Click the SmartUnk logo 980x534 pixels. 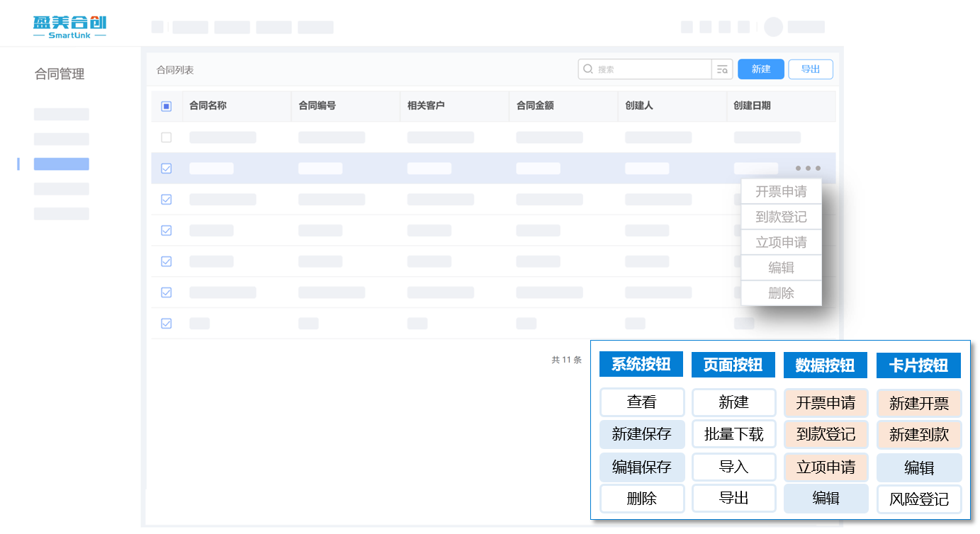[69, 26]
